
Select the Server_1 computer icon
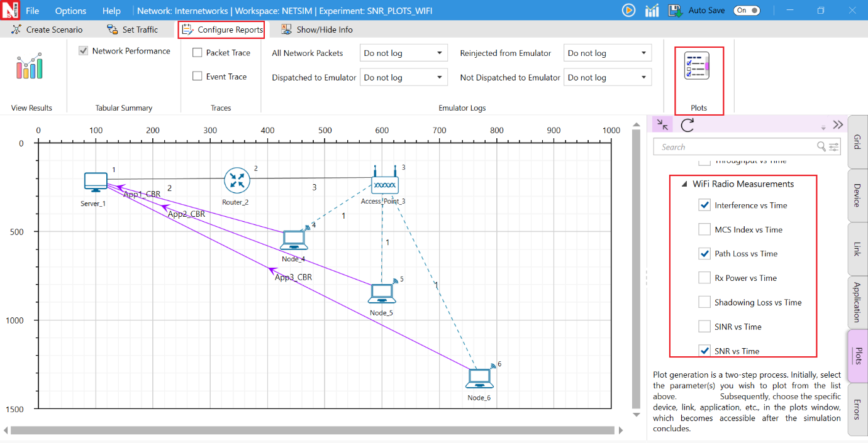coord(96,182)
